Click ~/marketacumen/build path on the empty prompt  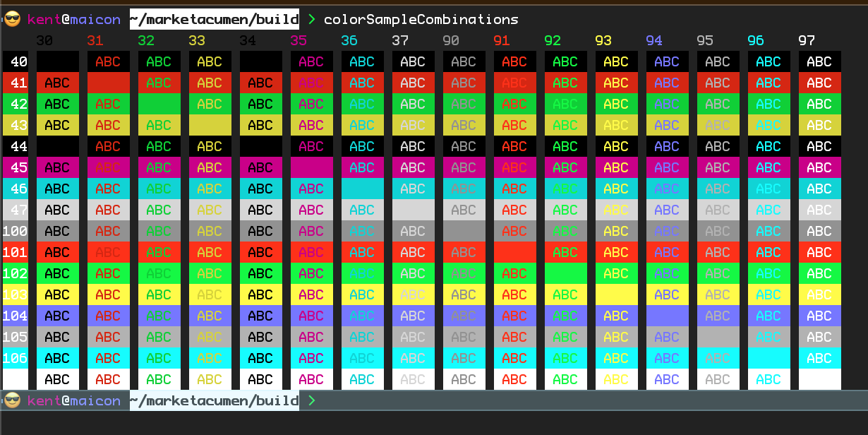click(x=214, y=400)
